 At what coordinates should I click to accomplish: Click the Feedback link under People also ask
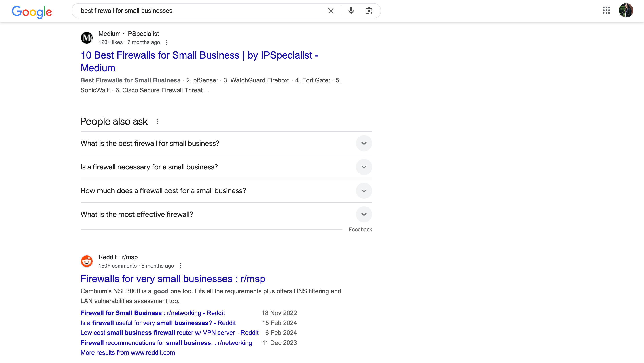point(360,229)
